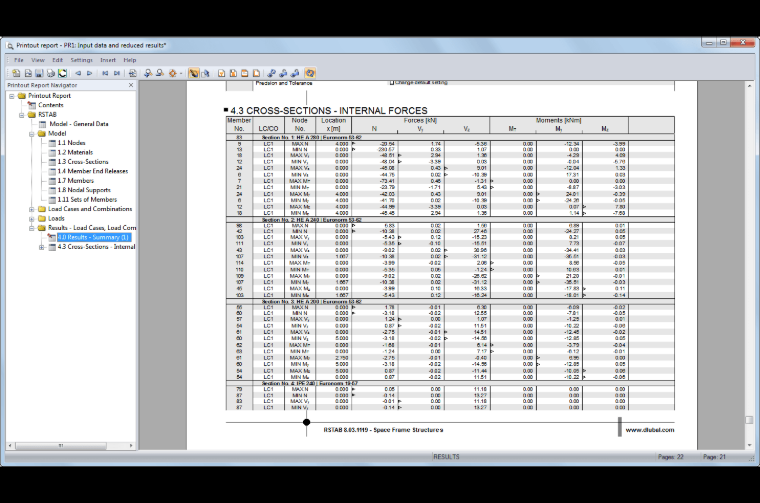Click the zoom in magnifier icon
The image size is (760, 503).
pos(148,73)
